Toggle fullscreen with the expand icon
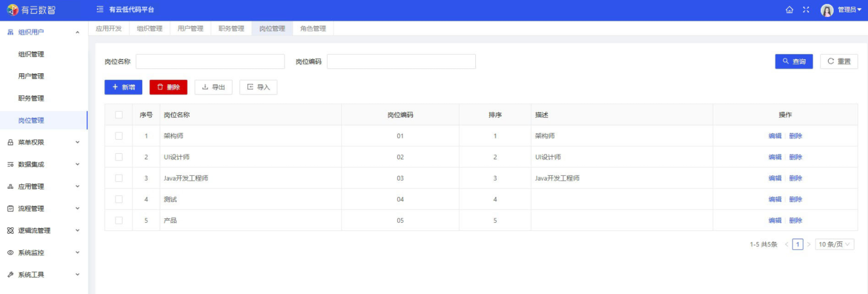The image size is (868, 294). coord(806,10)
